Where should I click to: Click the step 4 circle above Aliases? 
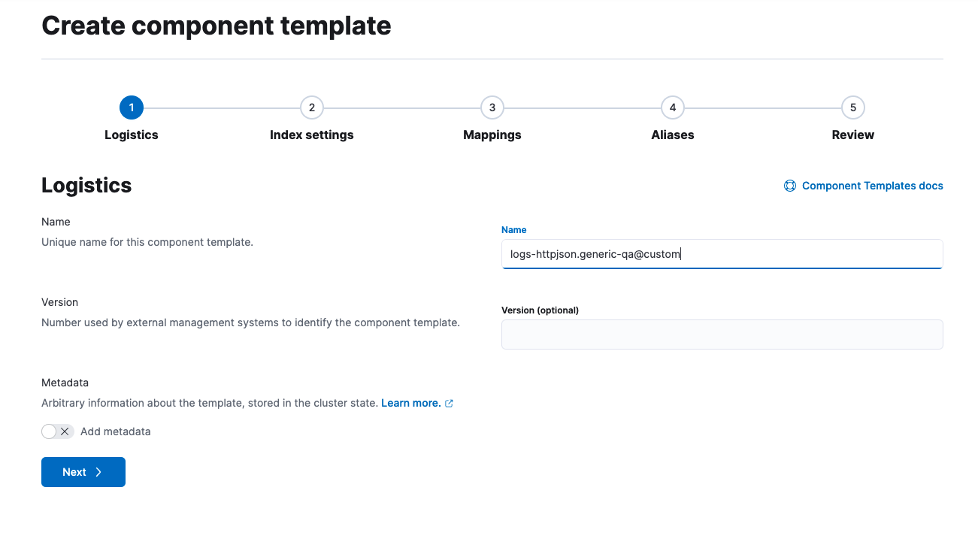[x=673, y=107]
